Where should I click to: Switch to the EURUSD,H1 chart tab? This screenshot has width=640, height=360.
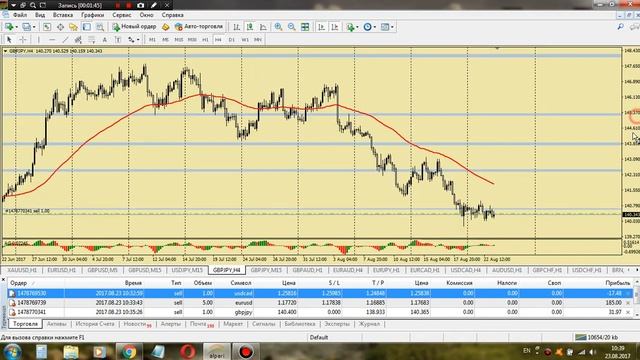[x=61, y=270]
